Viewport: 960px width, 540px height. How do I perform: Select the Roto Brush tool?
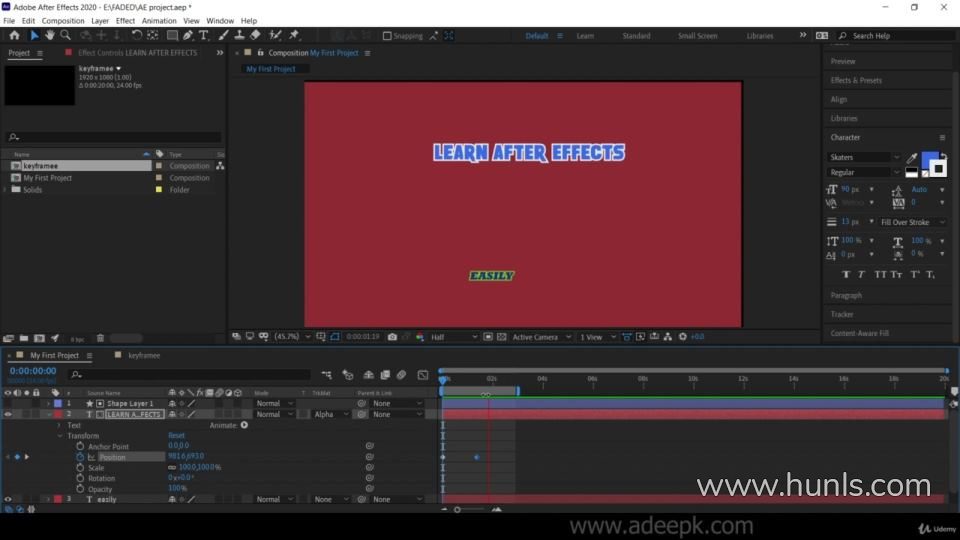276,36
